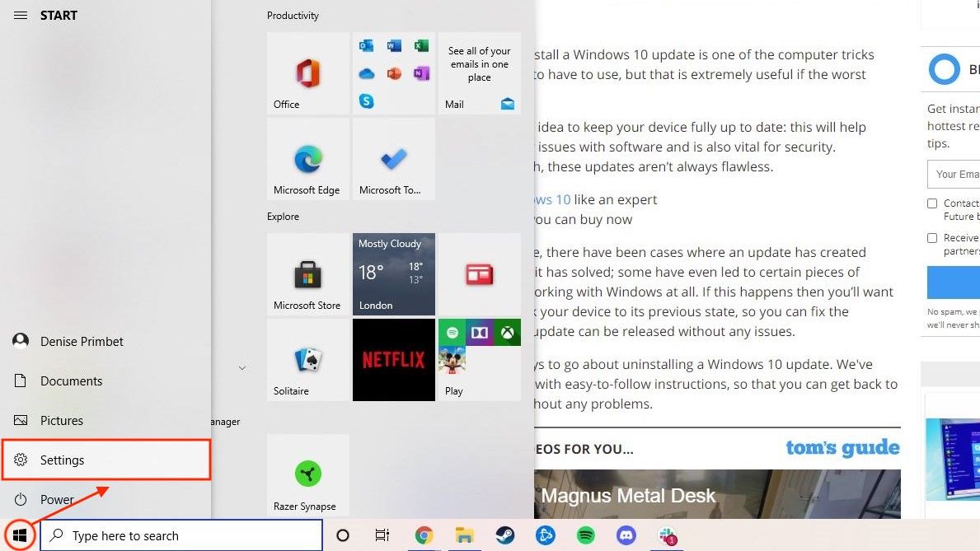Open Spotify from the taskbar
Screen dimensions: 980x551
pyautogui.click(x=586, y=535)
